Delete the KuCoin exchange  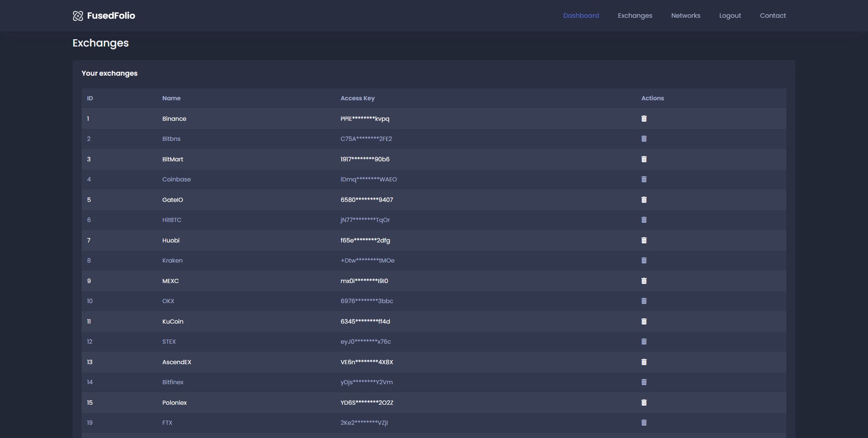pos(644,321)
